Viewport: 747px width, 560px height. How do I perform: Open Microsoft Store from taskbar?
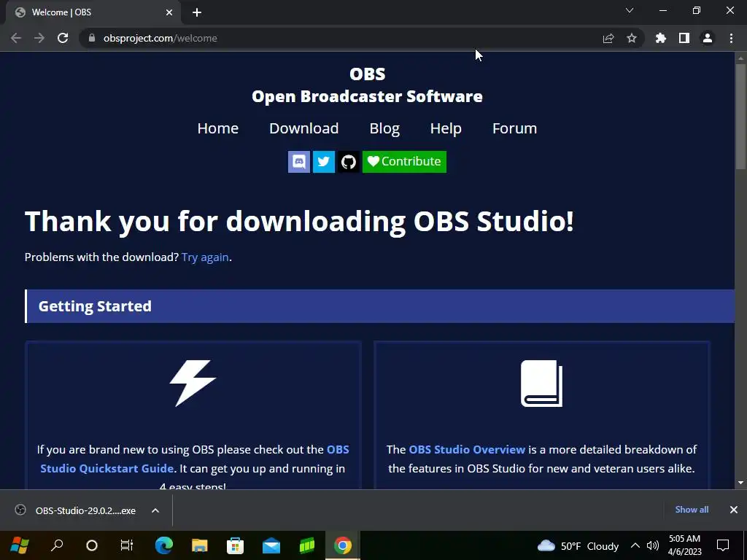coord(236,545)
